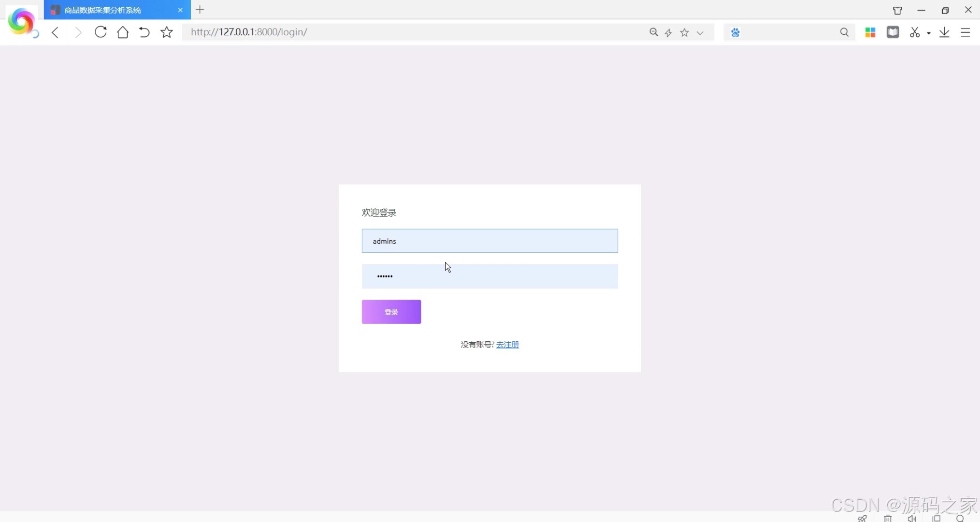The width and height of the screenshot is (980, 522).
Task: Click the scissors screenshot tool
Action: pyautogui.click(x=914, y=32)
